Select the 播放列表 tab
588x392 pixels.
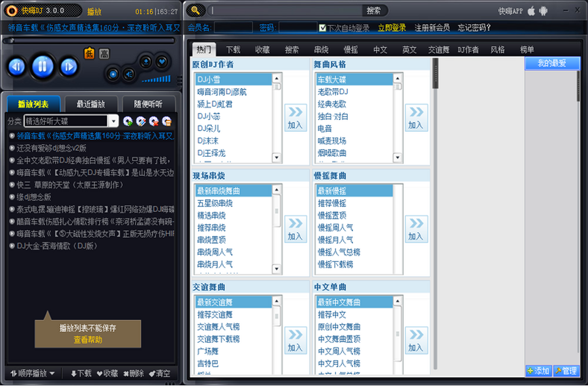coord(34,104)
